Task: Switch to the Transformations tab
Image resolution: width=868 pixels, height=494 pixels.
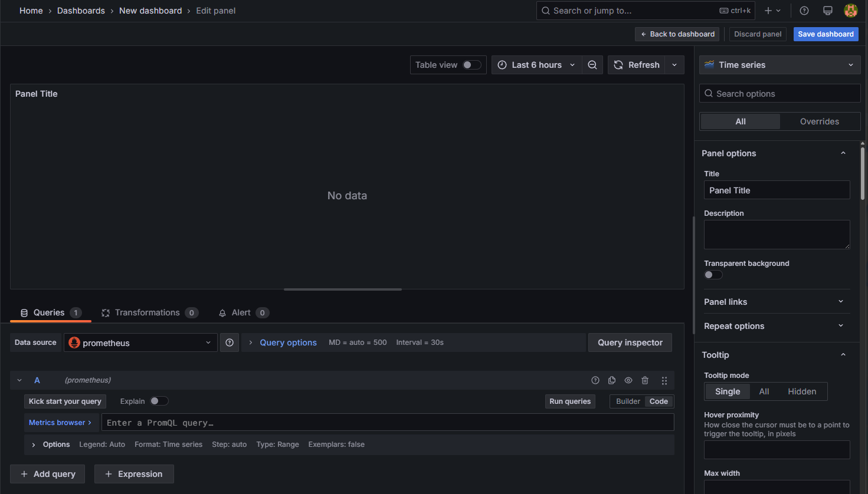Action: (x=150, y=313)
